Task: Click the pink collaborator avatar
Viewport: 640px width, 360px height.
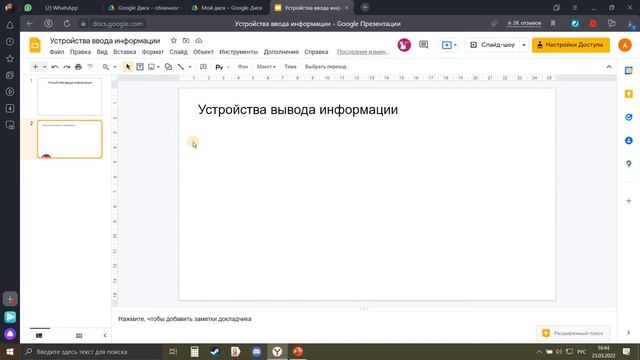Action: coord(404,45)
